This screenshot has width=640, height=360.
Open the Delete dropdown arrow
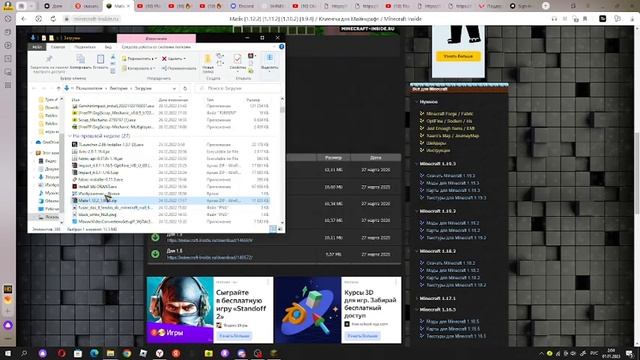[184, 59]
